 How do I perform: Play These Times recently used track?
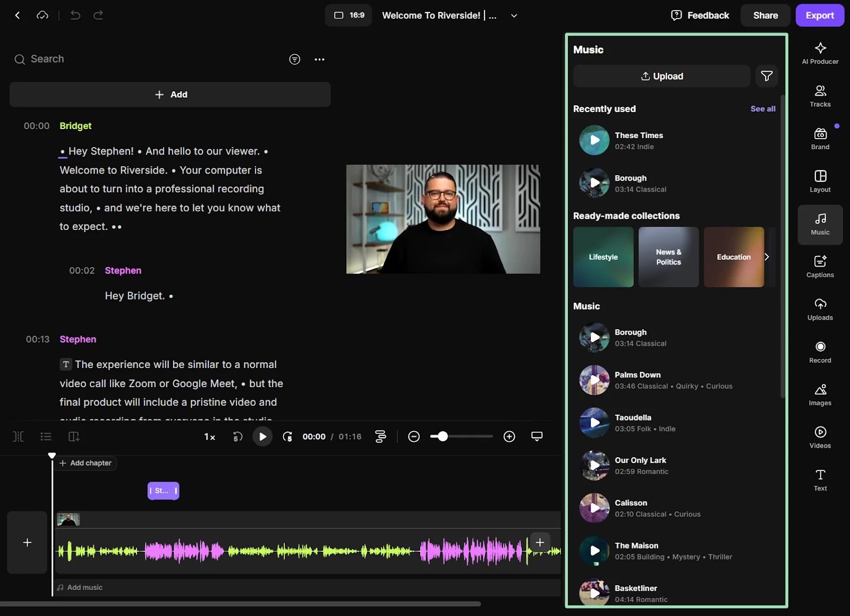[594, 140]
